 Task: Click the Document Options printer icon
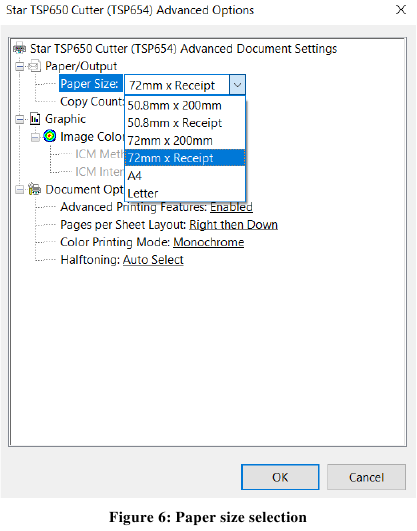[34, 189]
